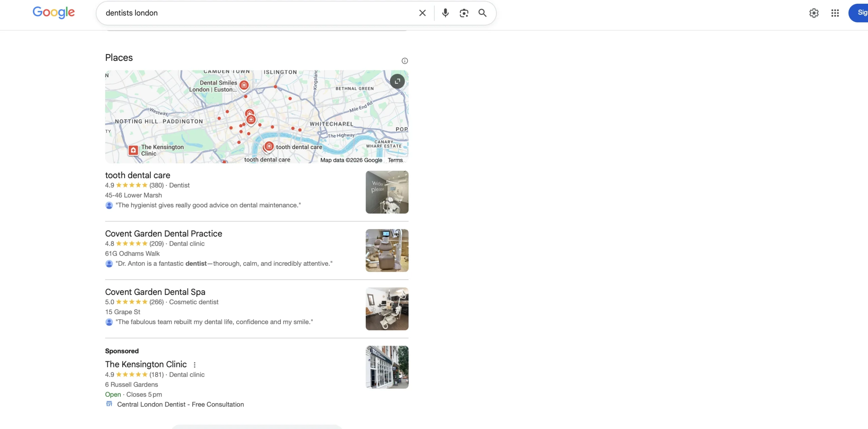Open Search by image via the camera icon
This screenshot has width=868, height=429.
pos(464,13)
